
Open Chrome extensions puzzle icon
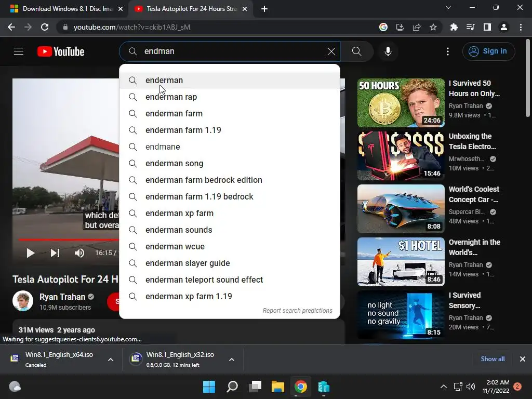pyautogui.click(x=454, y=27)
